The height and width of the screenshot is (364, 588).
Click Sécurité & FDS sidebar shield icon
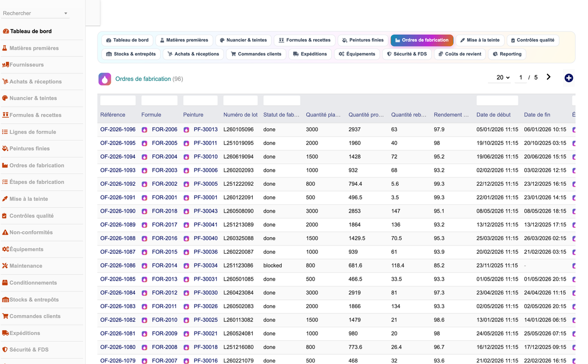5,350
